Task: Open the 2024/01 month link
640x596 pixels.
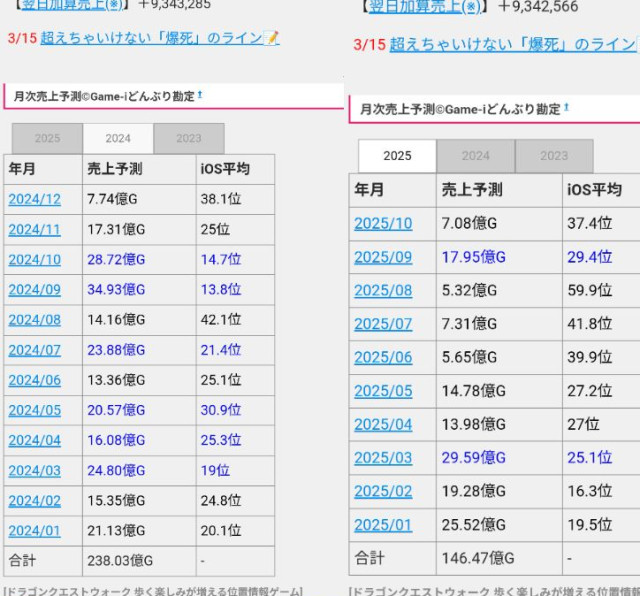Action: (34, 530)
